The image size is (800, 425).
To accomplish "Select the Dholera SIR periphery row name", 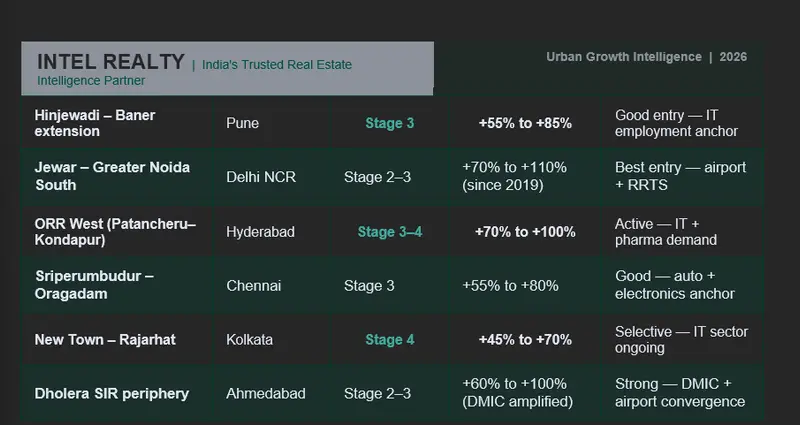I will pos(112,394).
